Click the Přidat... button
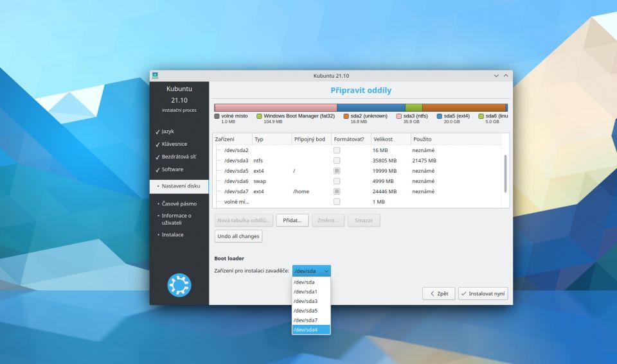617x364 pixels. click(292, 220)
